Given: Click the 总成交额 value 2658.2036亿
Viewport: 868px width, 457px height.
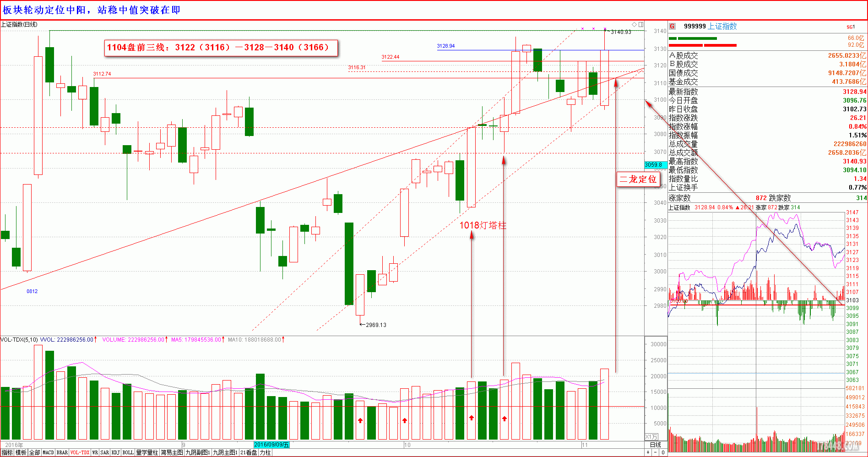Looking at the screenshot, I should (x=847, y=152).
